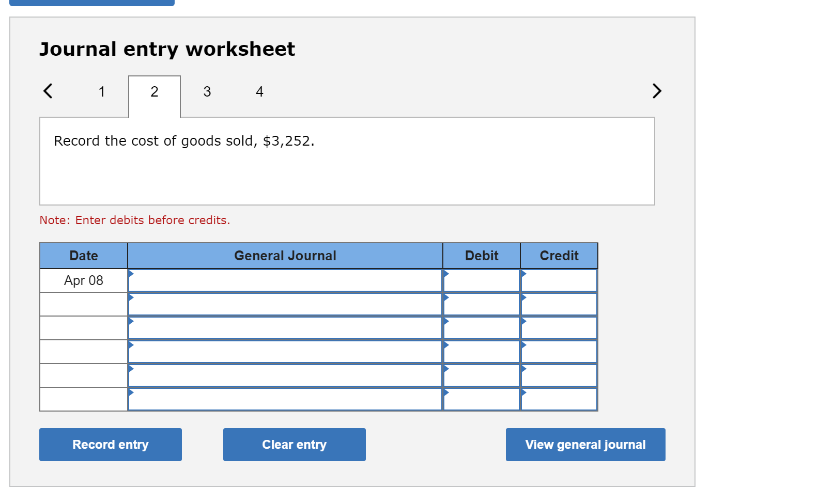Click the General Journal column header
This screenshot has width=834, height=504.
[285, 255]
